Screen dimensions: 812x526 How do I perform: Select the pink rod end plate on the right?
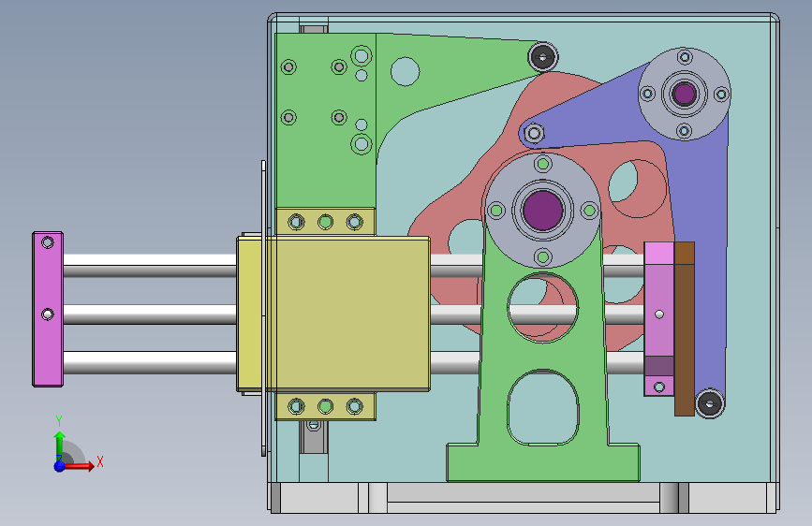[658, 319]
